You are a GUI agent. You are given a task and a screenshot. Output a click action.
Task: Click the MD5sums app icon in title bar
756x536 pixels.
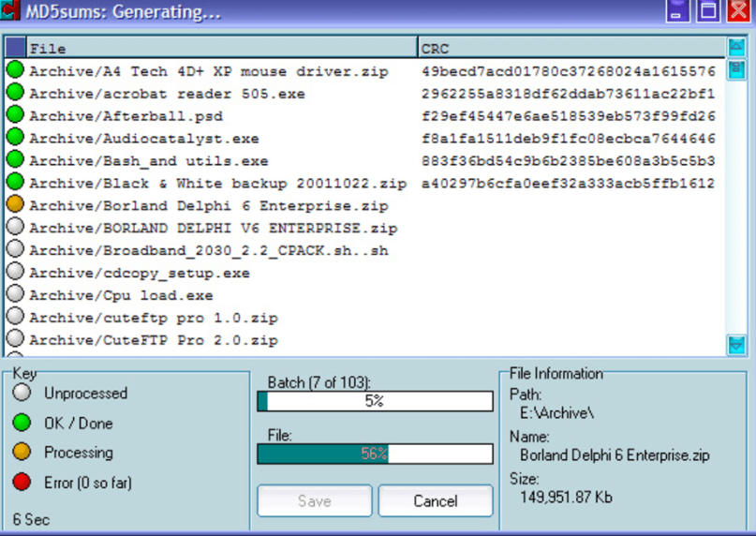coord(10,12)
